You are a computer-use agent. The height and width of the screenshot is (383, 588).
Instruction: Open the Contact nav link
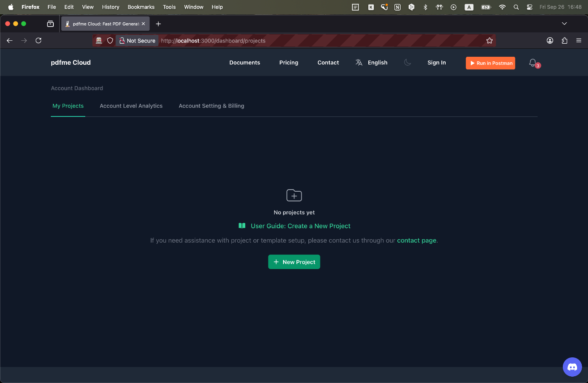click(x=328, y=63)
